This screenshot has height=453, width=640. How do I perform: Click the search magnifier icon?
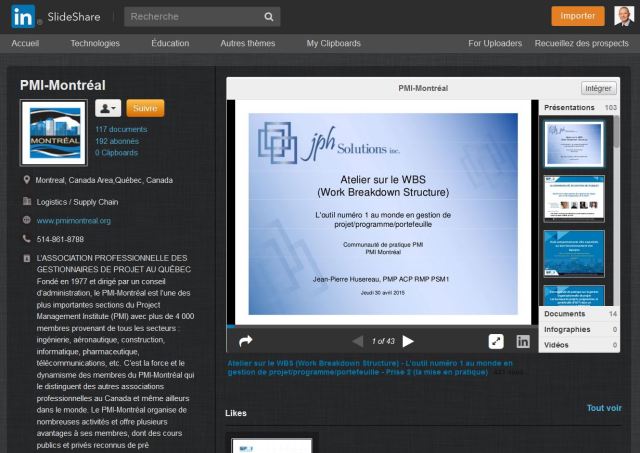click(269, 17)
